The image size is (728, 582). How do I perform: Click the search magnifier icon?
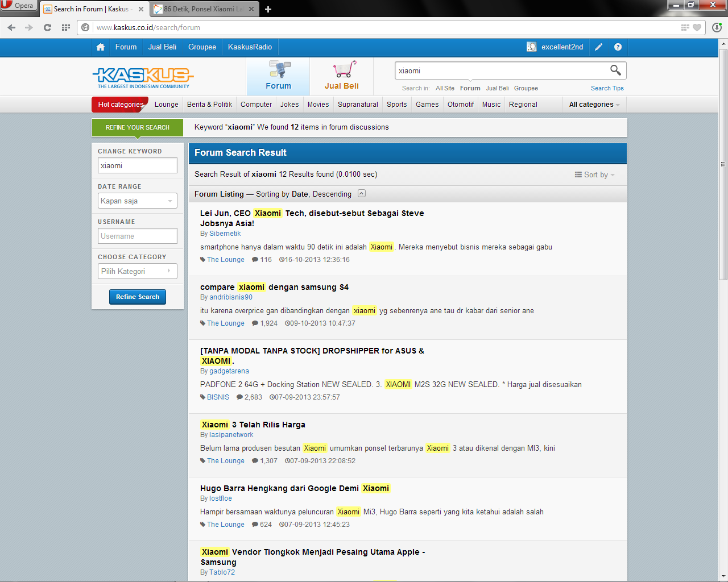point(615,70)
